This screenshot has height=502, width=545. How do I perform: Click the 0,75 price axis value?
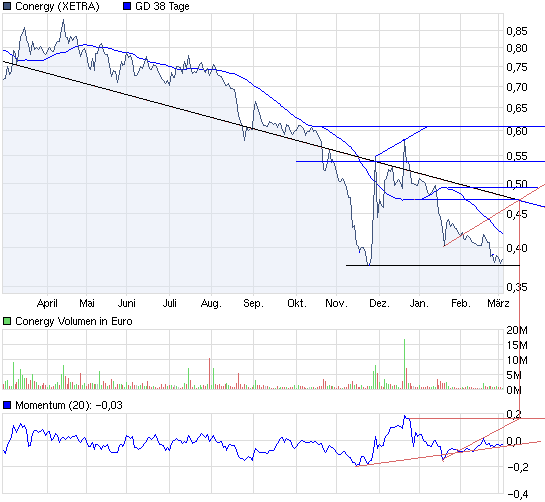517,67
